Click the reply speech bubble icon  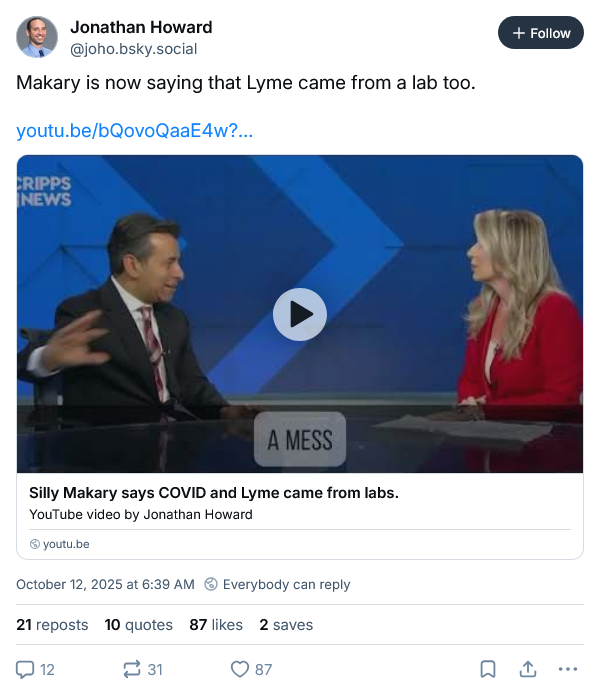click(26, 669)
